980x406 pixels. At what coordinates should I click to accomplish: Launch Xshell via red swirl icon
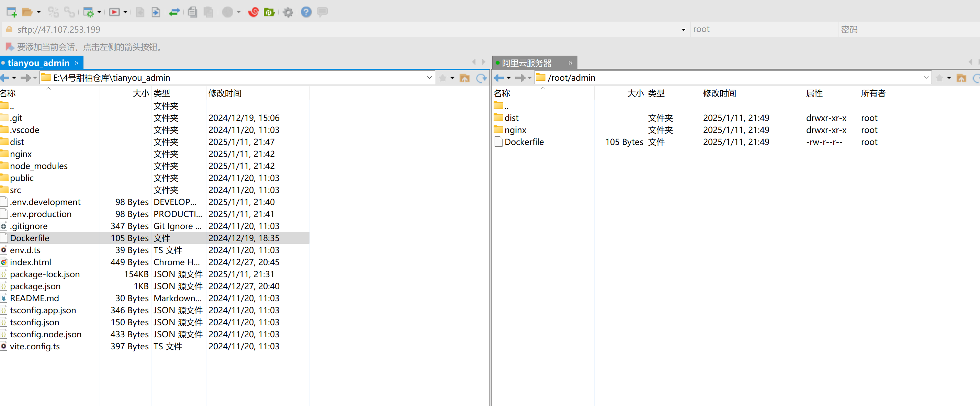(x=254, y=12)
